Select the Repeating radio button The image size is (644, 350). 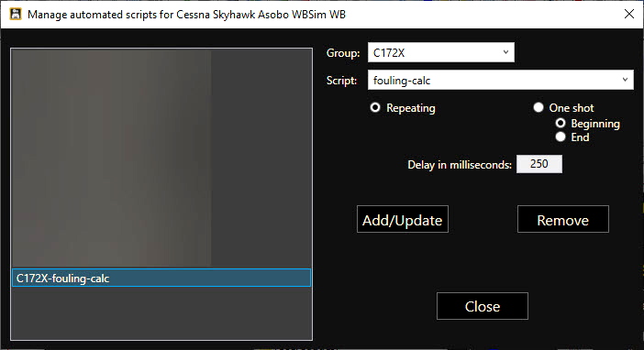point(375,107)
